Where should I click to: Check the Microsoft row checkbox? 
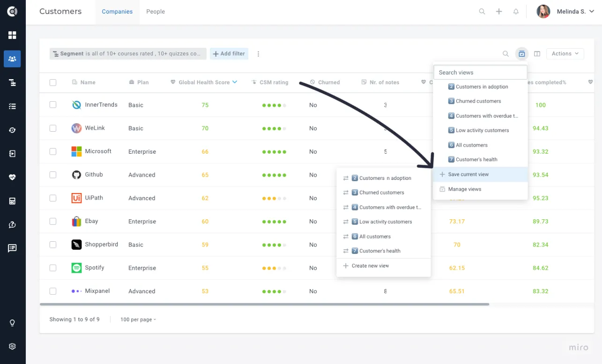tap(53, 151)
